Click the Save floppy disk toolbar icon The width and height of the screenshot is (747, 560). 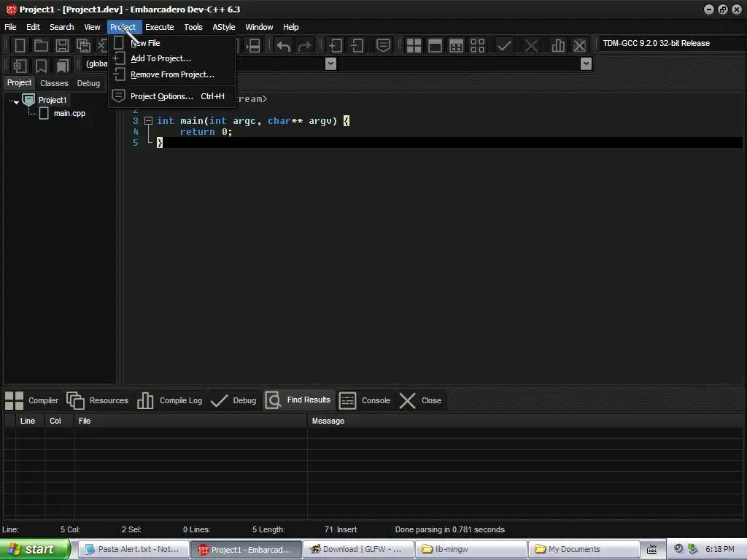click(x=62, y=46)
